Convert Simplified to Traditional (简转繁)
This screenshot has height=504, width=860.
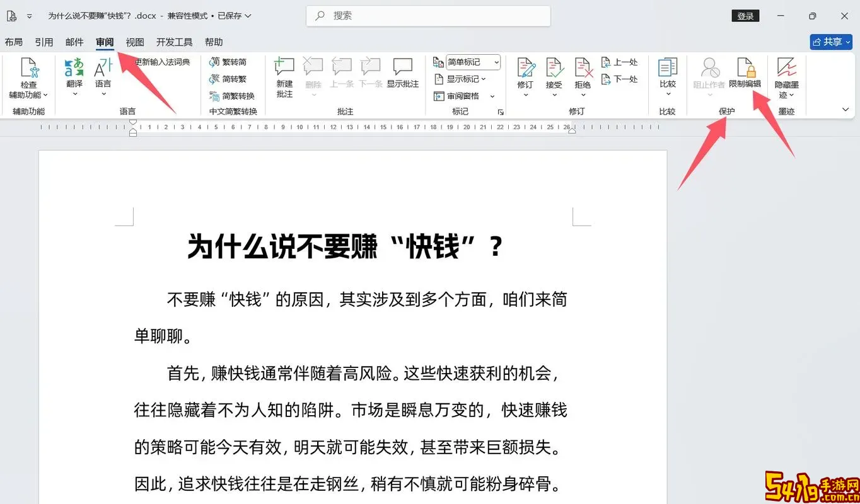pyautogui.click(x=228, y=79)
